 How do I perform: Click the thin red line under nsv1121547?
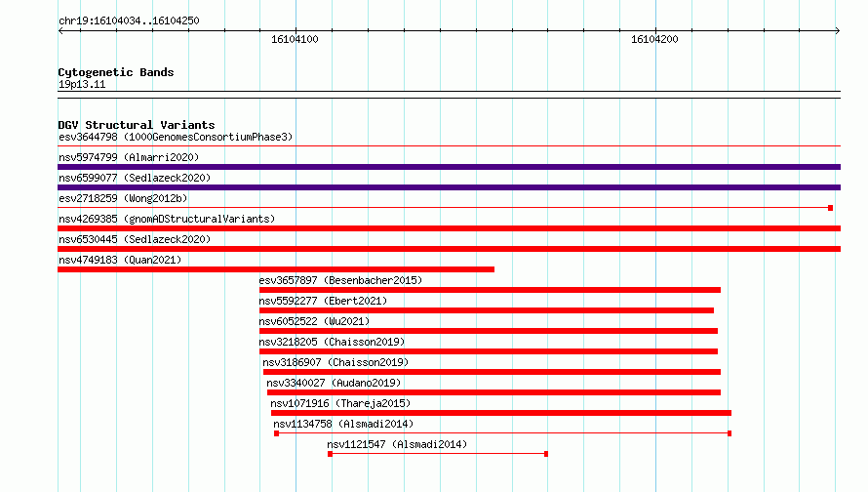pyautogui.click(x=438, y=454)
